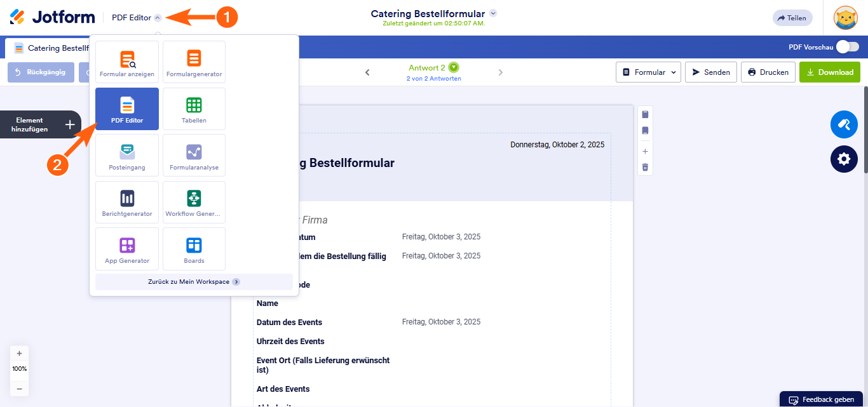Open Posteingang from product menu
The image size is (868, 407).
[x=127, y=156]
